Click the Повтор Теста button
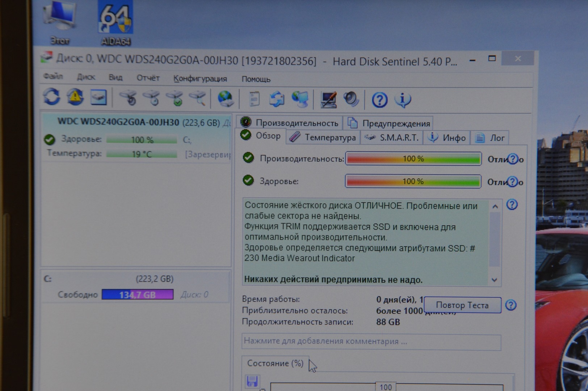588x391 pixels. (462, 305)
